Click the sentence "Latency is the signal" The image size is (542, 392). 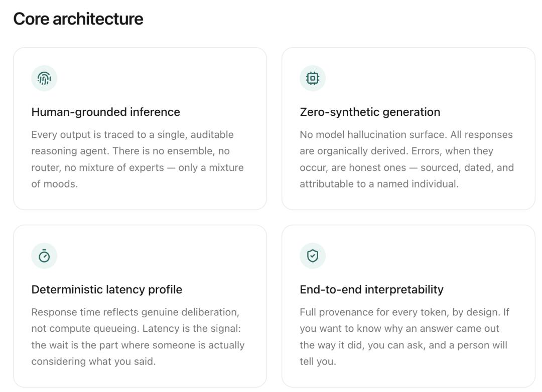(192, 328)
